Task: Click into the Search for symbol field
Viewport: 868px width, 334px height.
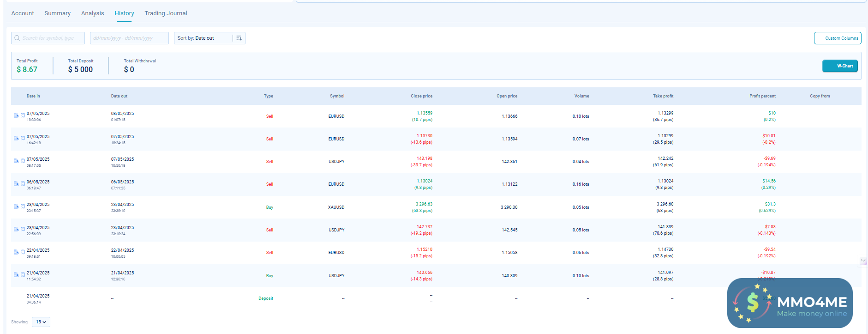Action: 52,38
